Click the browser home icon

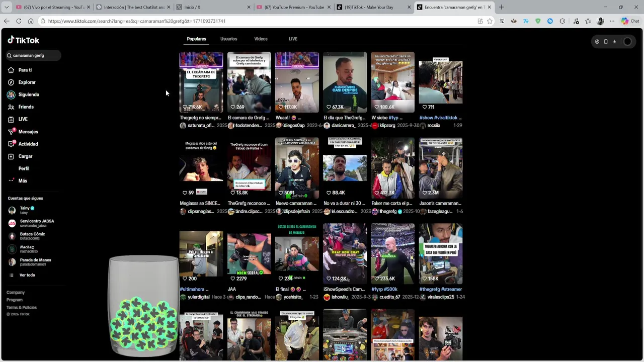(31, 21)
